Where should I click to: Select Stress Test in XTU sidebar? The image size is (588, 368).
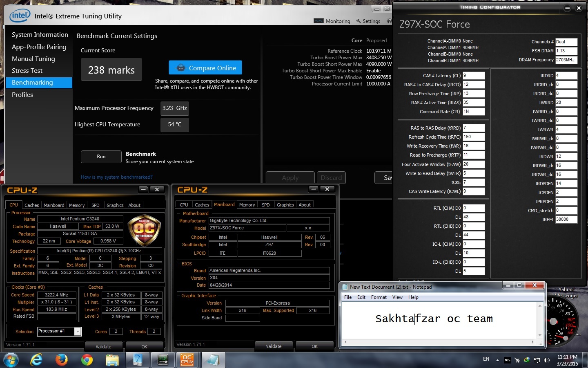click(27, 71)
